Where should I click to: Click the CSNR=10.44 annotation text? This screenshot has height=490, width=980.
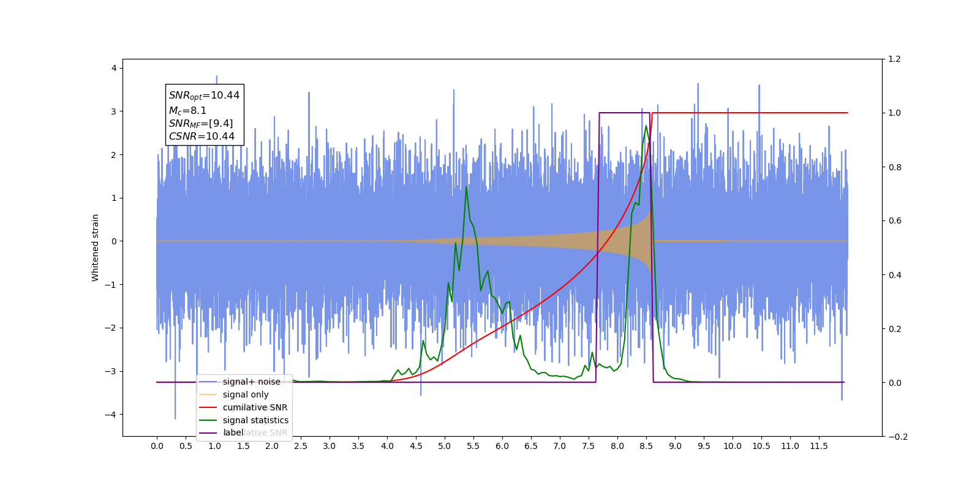[202, 136]
